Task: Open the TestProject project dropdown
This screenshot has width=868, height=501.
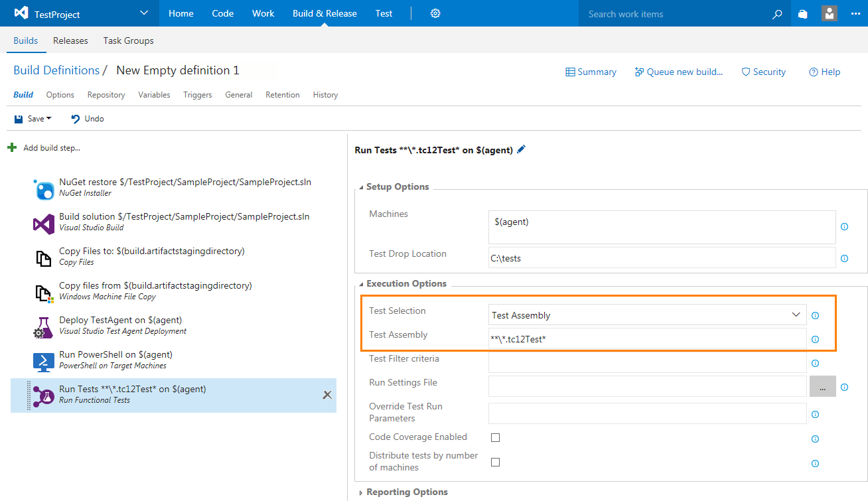Action: click(145, 13)
